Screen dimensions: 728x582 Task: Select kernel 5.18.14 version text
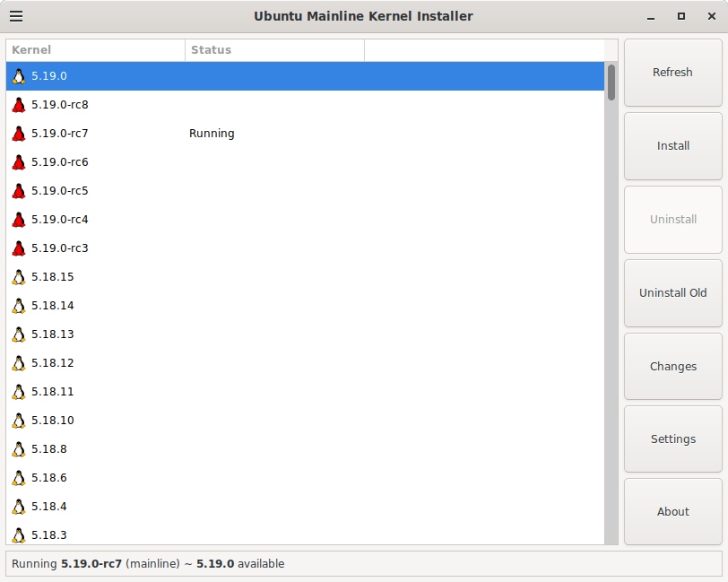pos(53,306)
